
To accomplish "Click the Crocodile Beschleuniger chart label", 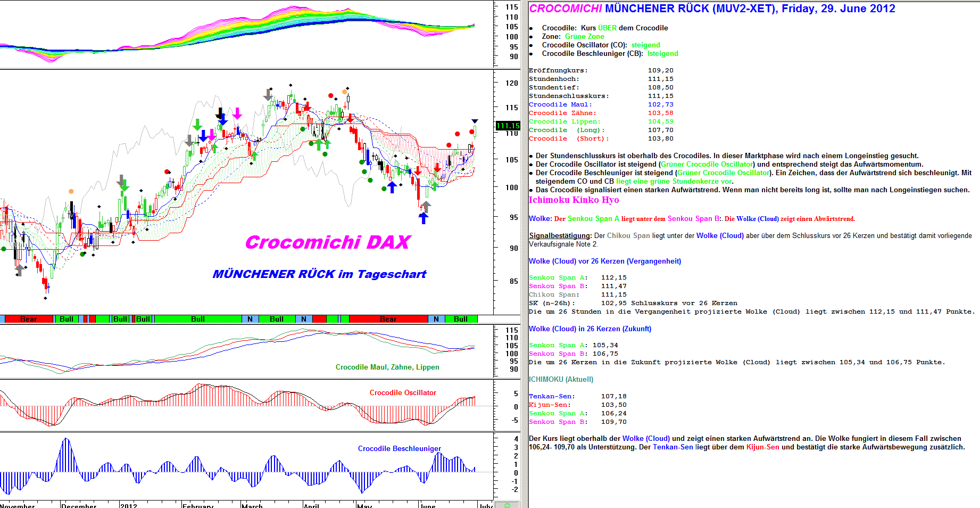I will pyautogui.click(x=399, y=448).
